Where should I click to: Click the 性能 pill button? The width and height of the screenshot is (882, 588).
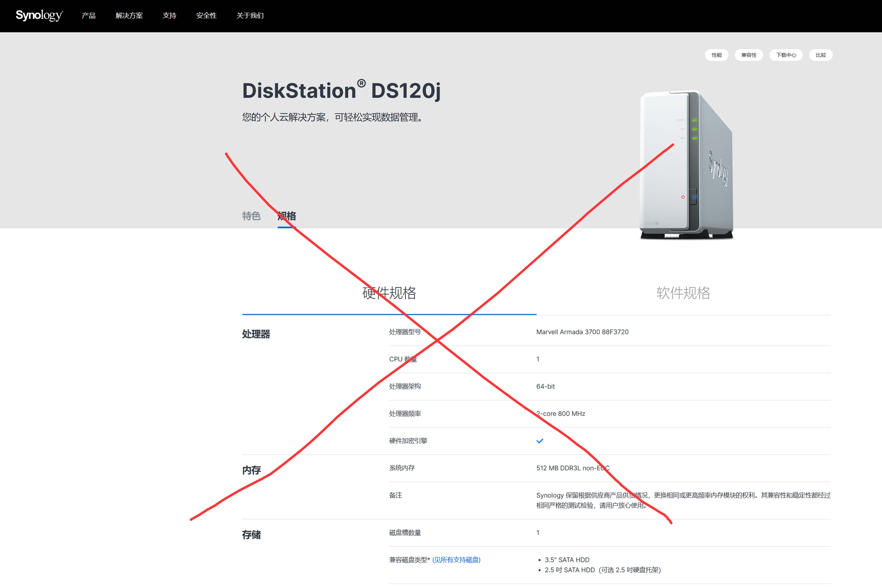[x=716, y=55]
